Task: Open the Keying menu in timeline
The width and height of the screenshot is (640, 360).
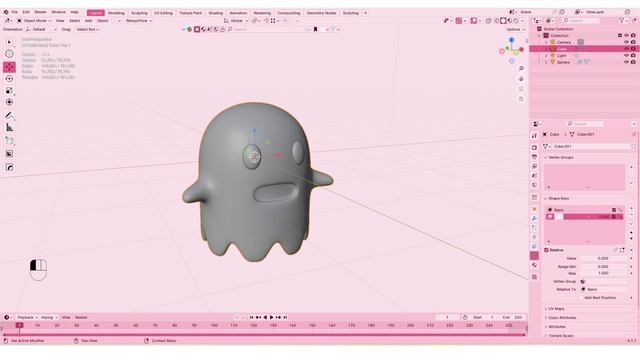Action: click(49, 318)
